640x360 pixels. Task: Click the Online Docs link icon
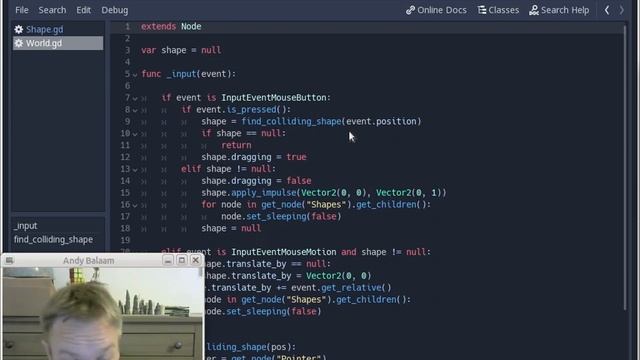coord(410,10)
